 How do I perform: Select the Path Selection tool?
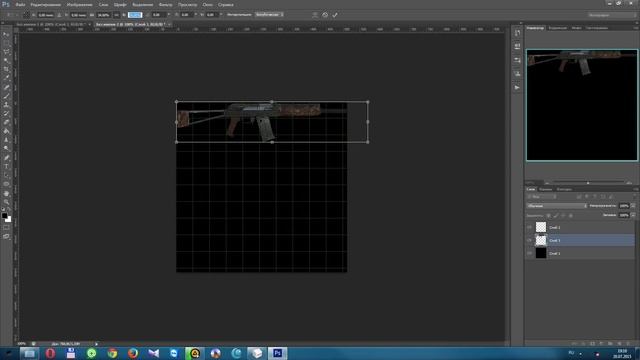[x=6, y=175]
